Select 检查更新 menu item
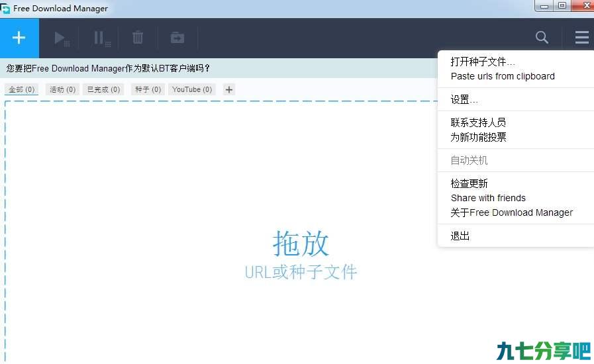This screenshot has width=594, height=364. coord(469,183)
